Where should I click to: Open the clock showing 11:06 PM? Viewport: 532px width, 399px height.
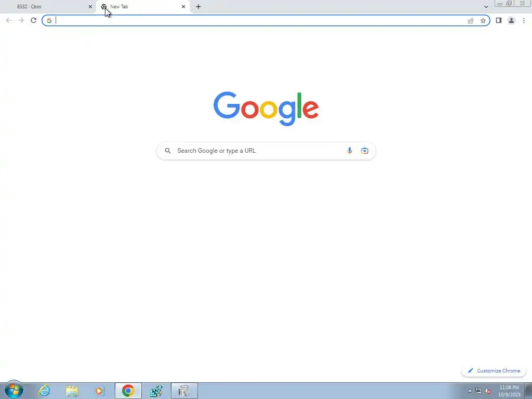pos(509,391)
